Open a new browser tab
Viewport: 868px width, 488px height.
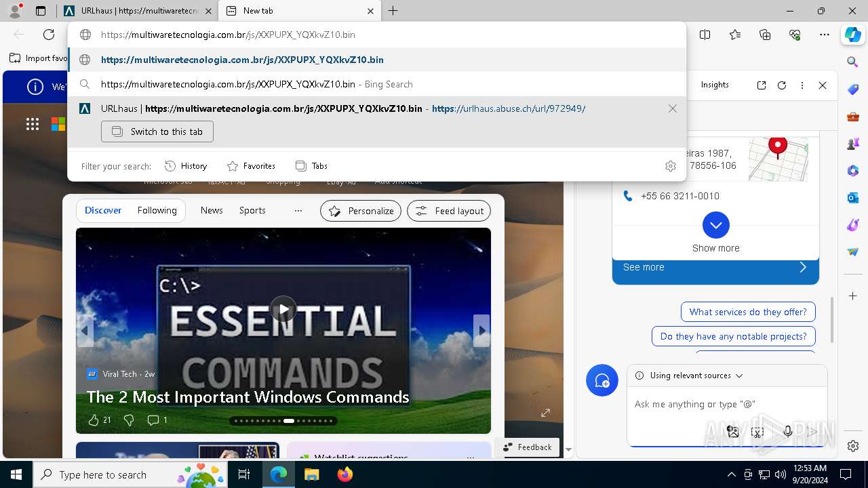[393, 11]
